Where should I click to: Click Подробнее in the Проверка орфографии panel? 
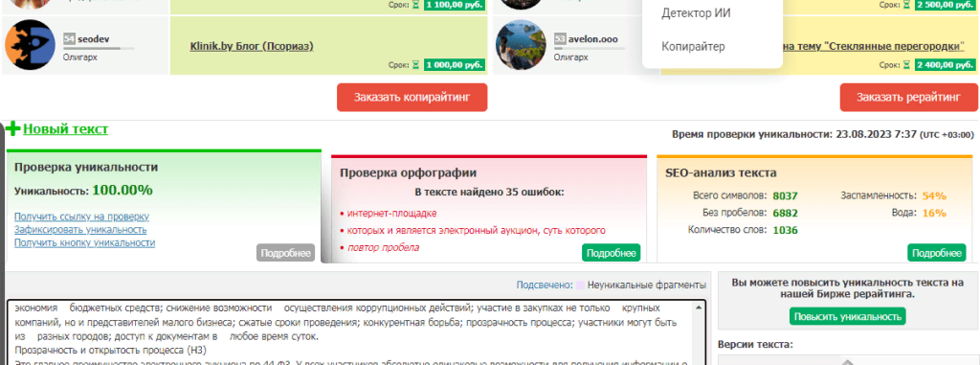612,253
